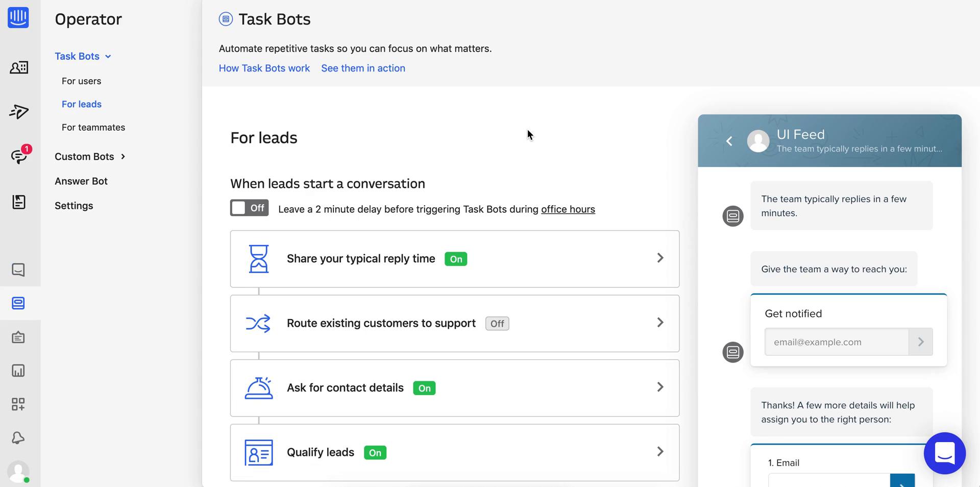Open the Intercom messenger launcher bubble

[945, 453]
